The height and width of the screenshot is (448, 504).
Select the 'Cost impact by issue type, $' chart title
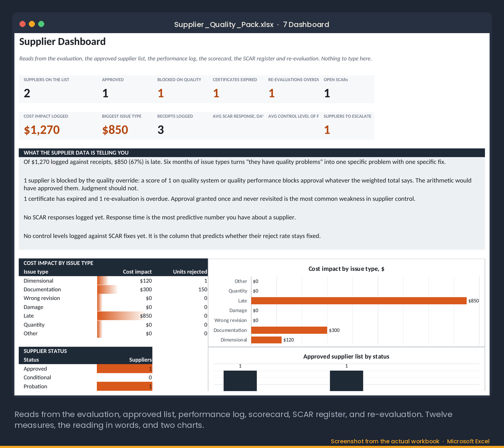[x=346, y=269]
